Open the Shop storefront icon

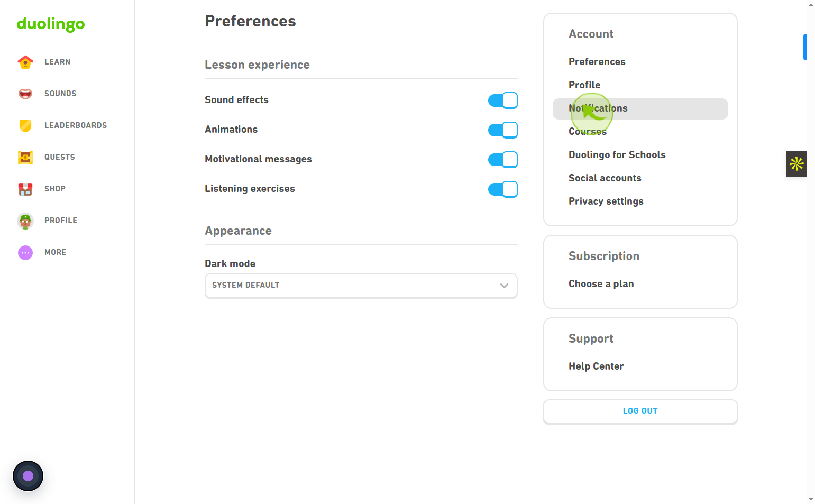(x=25, y=189)
